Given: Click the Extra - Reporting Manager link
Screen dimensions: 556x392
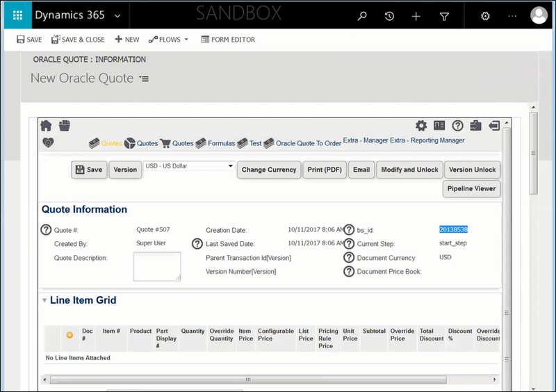Looking at the screenshot, I should pyautogui.click(x=427, y=140).
